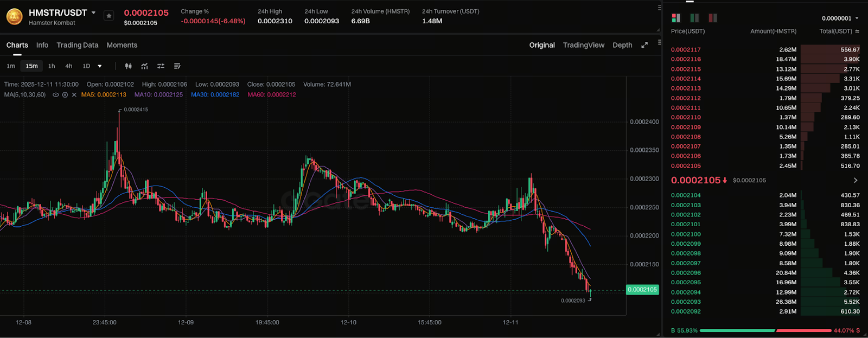The width and height of the screenshot is (868, 338).
Task: Click the MA10 value label
Action: click(x=158, y=94)
